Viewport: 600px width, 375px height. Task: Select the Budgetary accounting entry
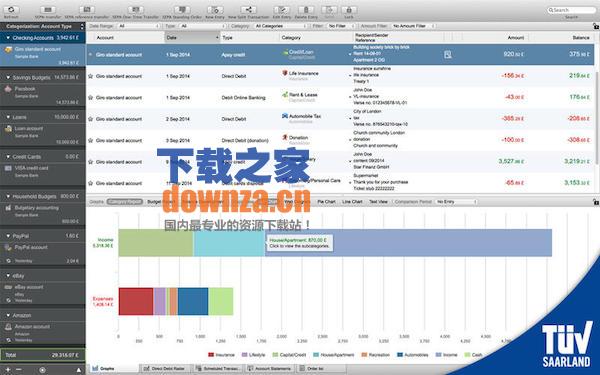click(x=43, y=214)
